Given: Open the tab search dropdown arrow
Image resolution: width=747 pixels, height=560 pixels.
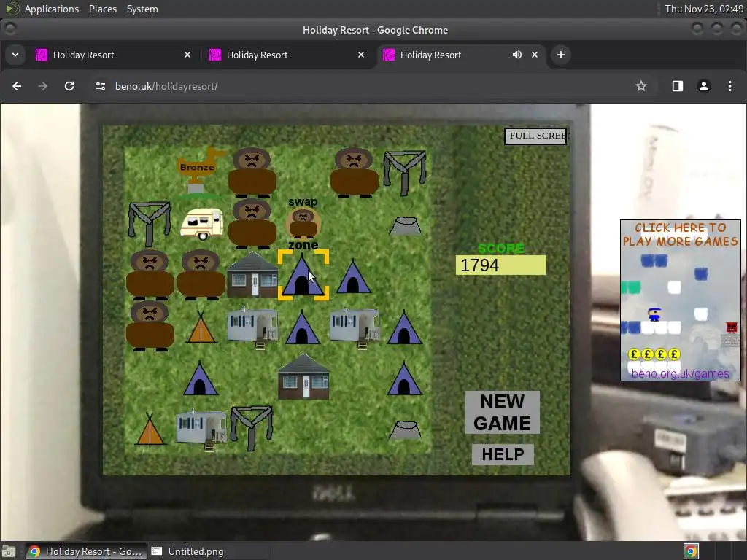Looking at the screenshot, I should click(15, 55).
